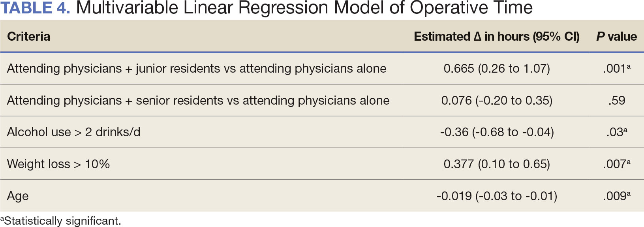Select the .007 P value cell

click(x=616, y=164)
